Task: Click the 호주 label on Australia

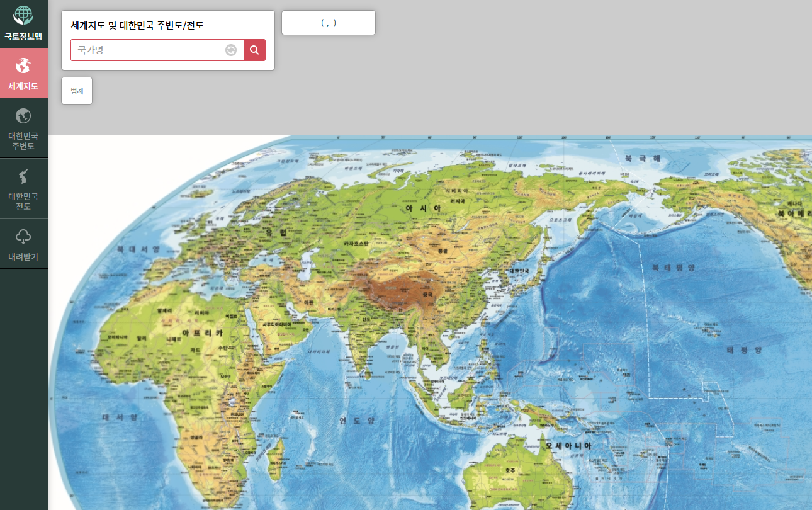Action: click(510, 470)
